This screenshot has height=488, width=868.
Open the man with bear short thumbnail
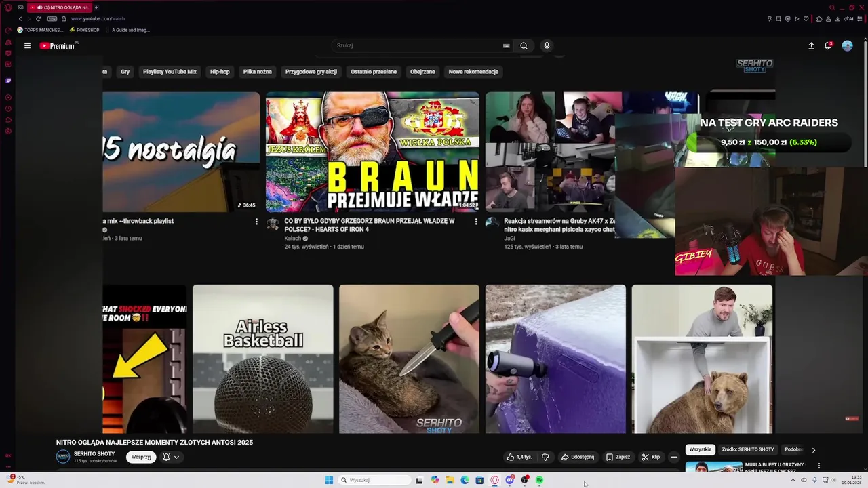pyautogui.click(x=702, y=359)
